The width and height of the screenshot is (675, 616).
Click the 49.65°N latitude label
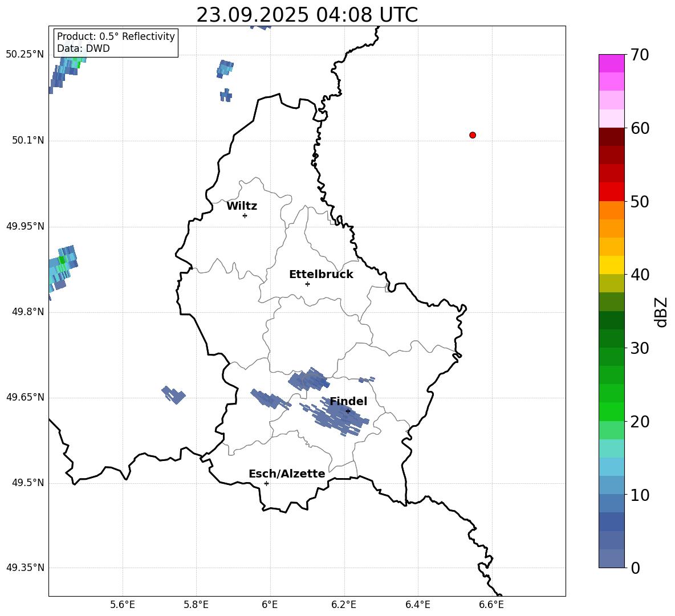[x=25, y=397]
